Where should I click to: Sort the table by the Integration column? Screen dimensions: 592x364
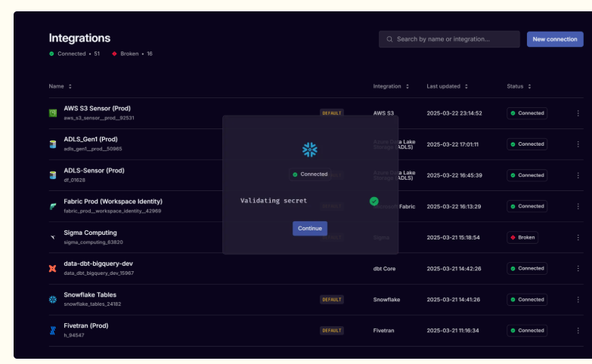coord(391,86)
